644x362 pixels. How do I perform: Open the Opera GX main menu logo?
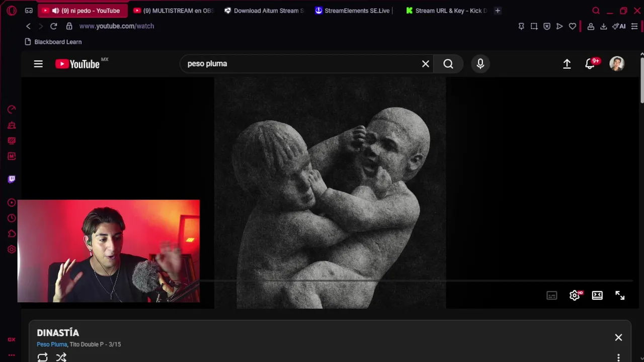(12, 11)
